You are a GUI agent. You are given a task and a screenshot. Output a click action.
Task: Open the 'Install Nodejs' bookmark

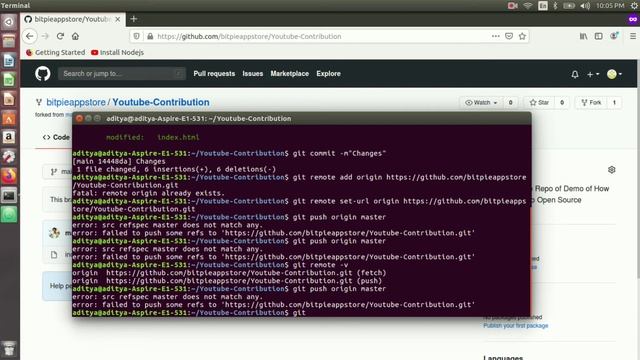(118, 52)
